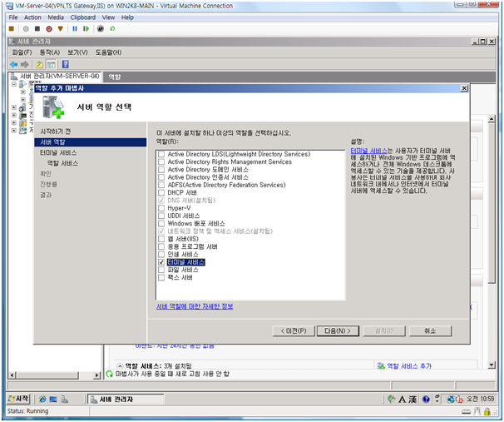Image resolution: width=504 pixels, height=422 pixels.
Task: Click 역할 서비스 추가 link
Action: 409,366
